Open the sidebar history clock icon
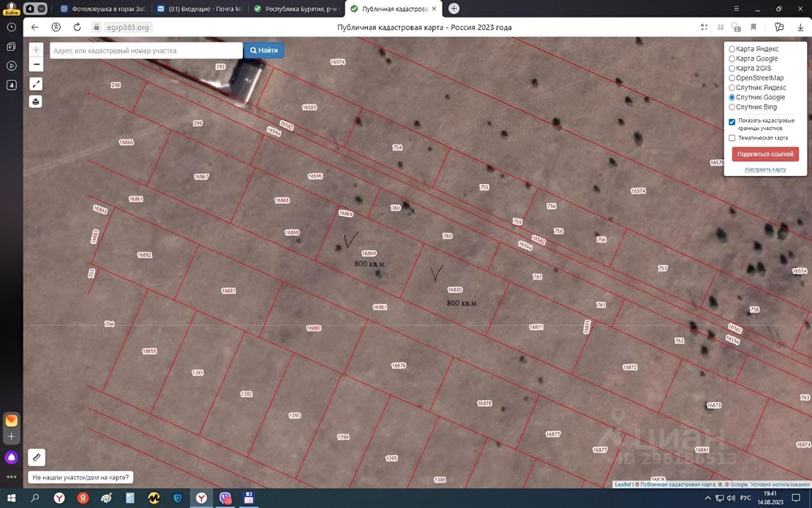812x508 pixels. [x=11, y=27]
